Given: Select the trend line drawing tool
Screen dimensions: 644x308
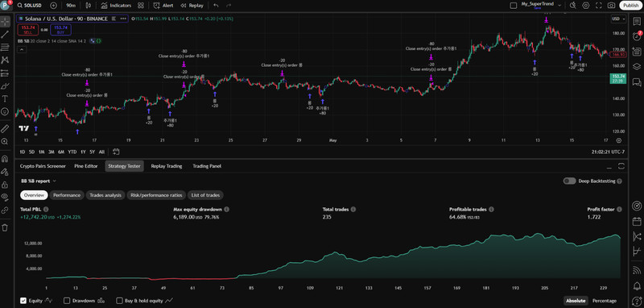Looking at the screenshot, I should [x=5, y=35].
